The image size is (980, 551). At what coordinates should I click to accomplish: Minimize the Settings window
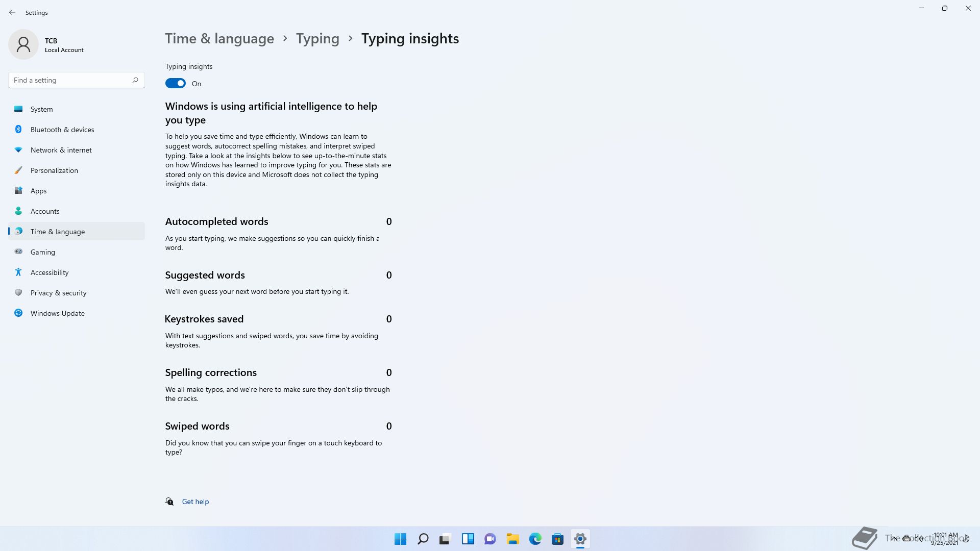coord(921,8)
